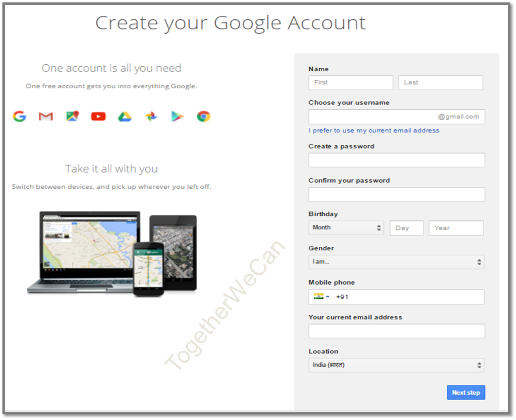Click the First name field
516x420 pixels.
coord(351,83)
